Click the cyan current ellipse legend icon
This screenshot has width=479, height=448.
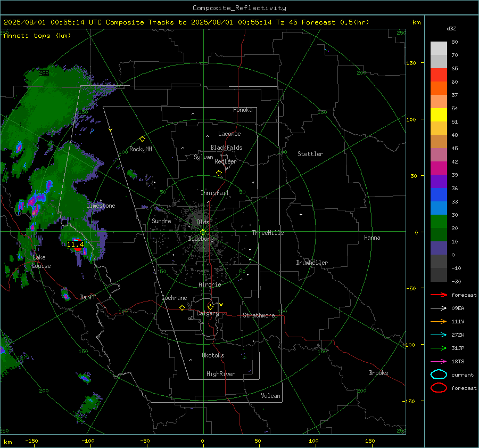tap(439, 374)
